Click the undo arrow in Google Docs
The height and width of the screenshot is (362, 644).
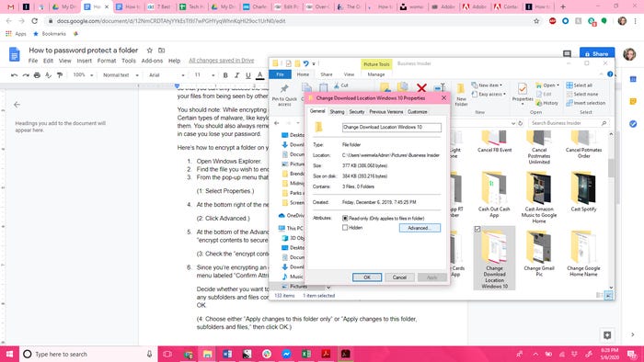[x=15, y=75]
